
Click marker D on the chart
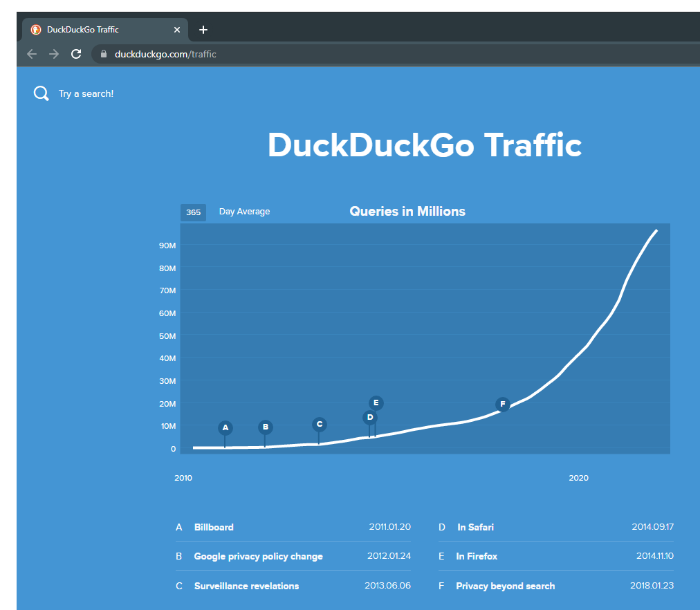coord(370,417)
